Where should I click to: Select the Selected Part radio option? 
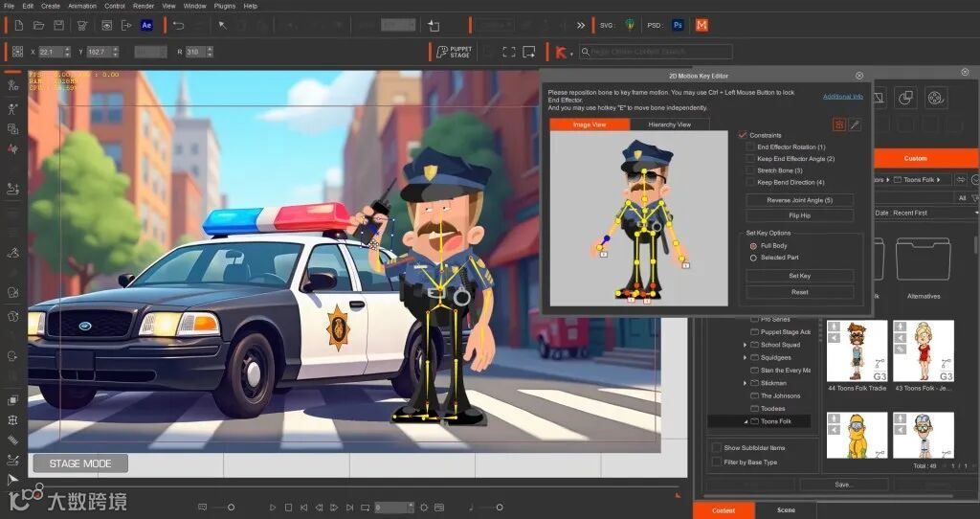753,258
